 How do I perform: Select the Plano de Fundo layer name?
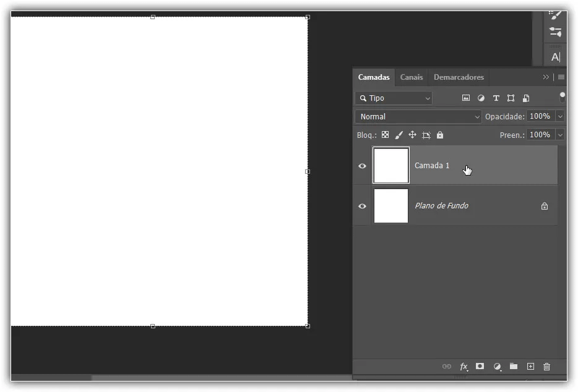(x=442, y=205)
